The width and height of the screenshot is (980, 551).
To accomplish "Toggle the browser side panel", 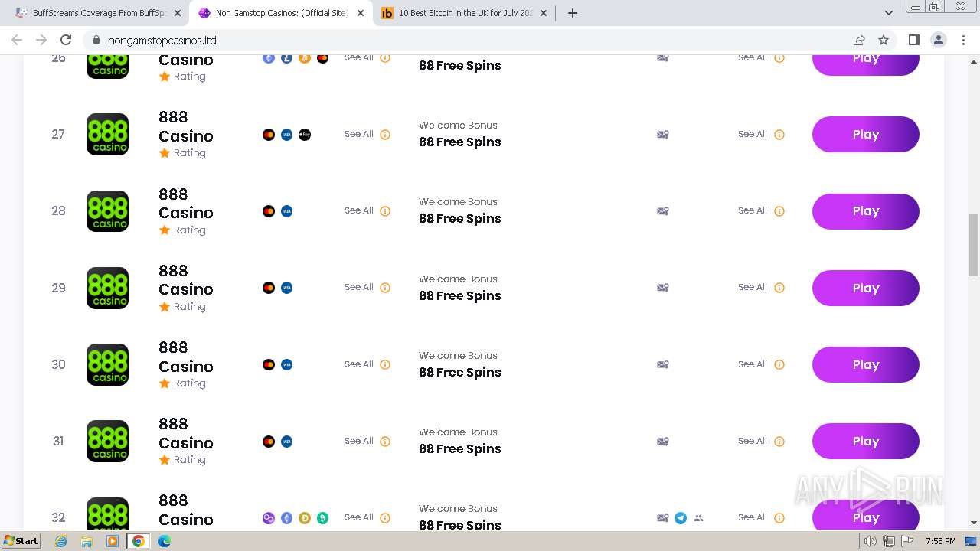I will (913, 40).
